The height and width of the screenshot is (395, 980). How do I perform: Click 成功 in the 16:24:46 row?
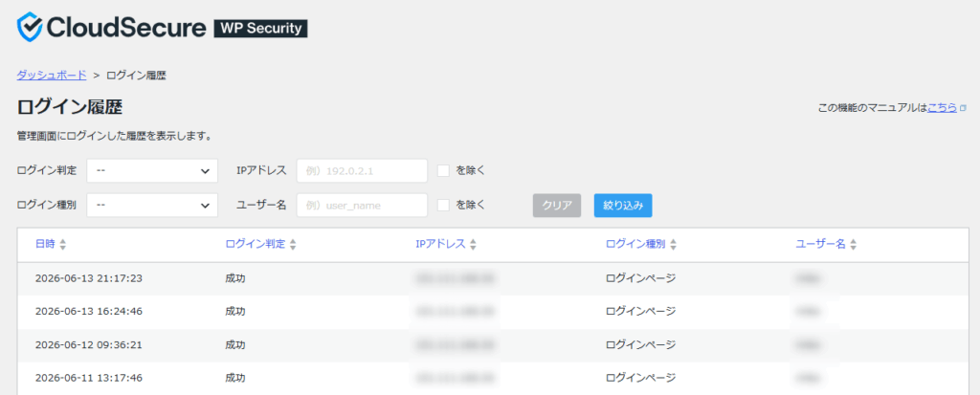pyautogui.click(x=235, y=311)
